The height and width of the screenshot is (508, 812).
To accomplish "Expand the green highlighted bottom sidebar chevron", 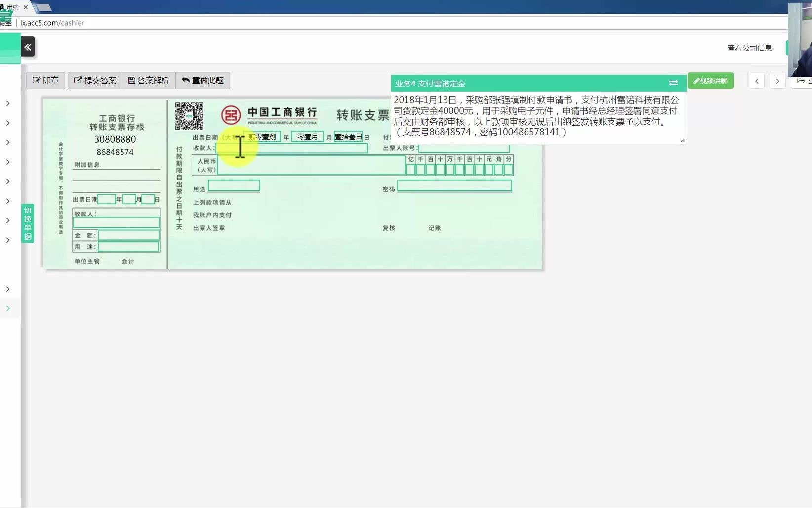I will click(x=8, y=308).
